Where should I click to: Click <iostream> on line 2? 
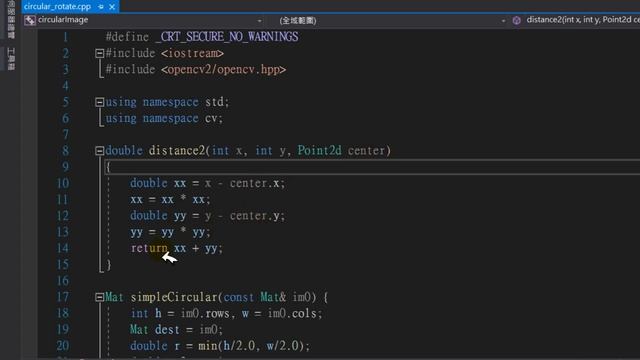[192, 53]
